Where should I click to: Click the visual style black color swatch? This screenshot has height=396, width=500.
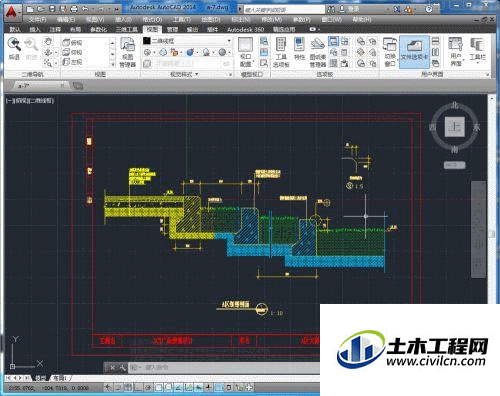[x=147, y=41]
